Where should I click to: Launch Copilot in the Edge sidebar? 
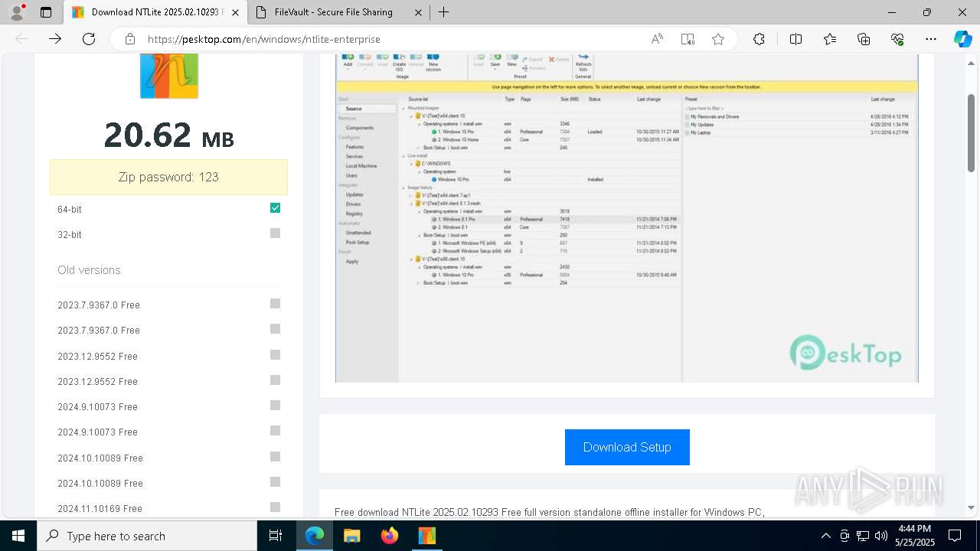(x=962, y=39)
